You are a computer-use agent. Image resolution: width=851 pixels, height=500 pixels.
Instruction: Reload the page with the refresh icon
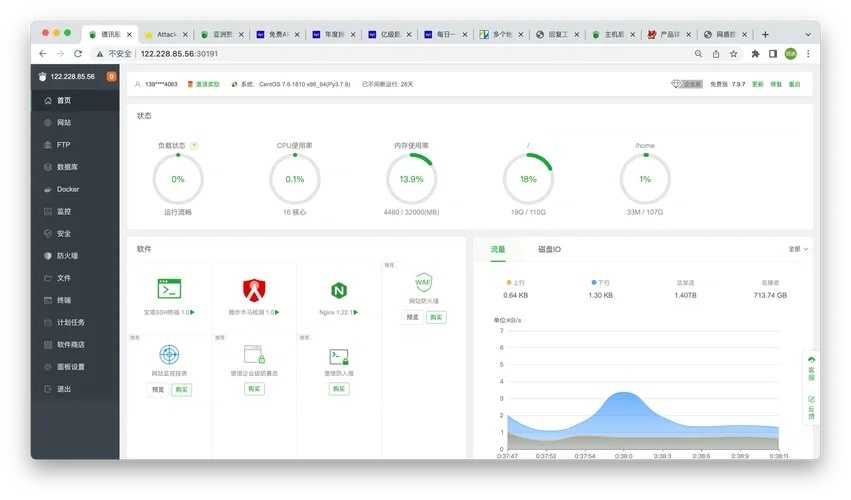click(78, 54)
